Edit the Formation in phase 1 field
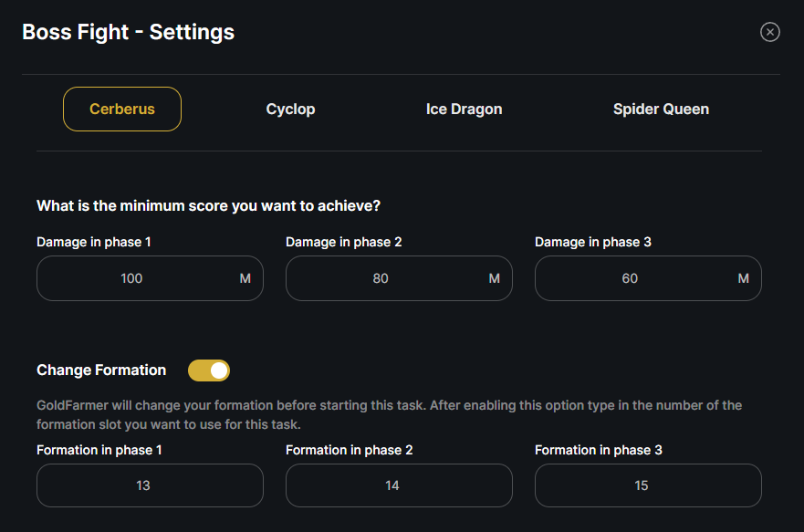The height and width of the screenshot is (532, 804). 150,485
